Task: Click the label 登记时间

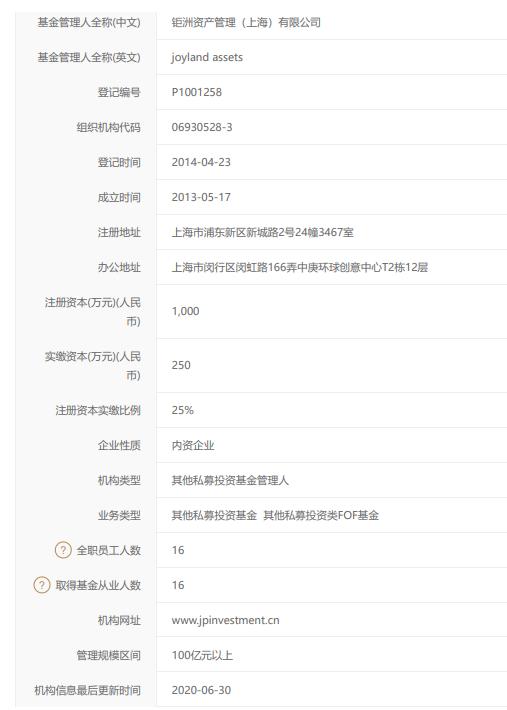Action: pos(119,162)
